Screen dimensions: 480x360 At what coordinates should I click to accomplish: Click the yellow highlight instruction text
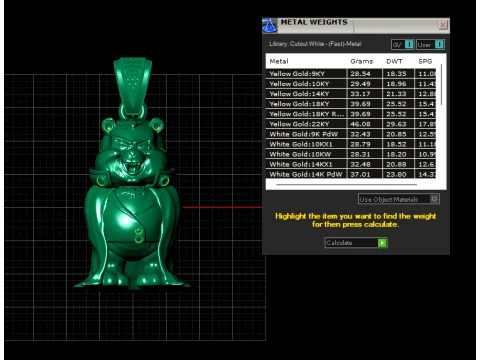[355, 220]
